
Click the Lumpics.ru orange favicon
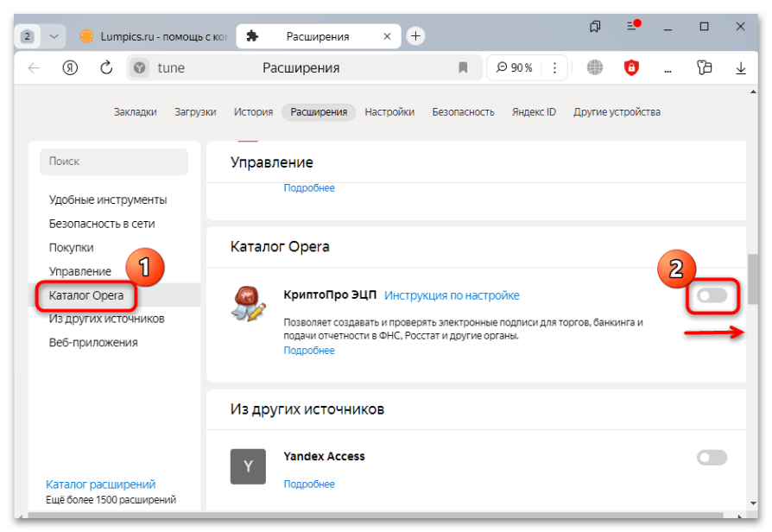click(86, 36)
